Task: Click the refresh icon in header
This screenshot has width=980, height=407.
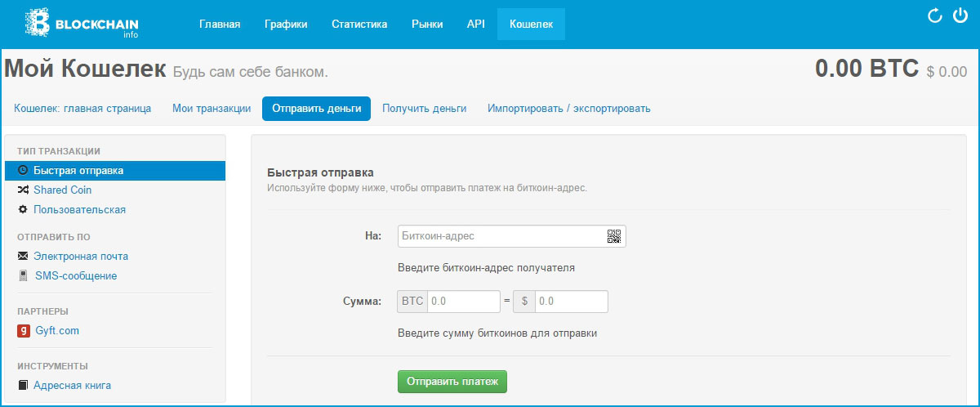Action: [x=936, y=16]
